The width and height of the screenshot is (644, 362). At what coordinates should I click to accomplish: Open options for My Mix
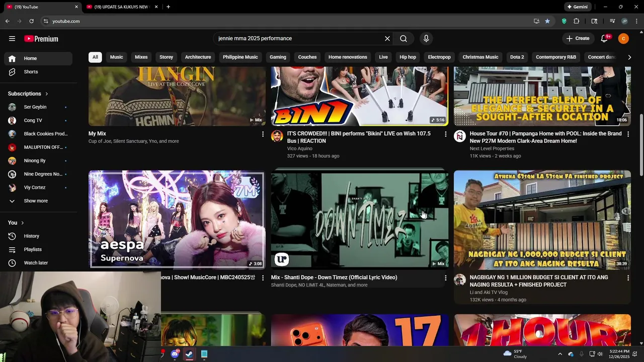[263, 134]
